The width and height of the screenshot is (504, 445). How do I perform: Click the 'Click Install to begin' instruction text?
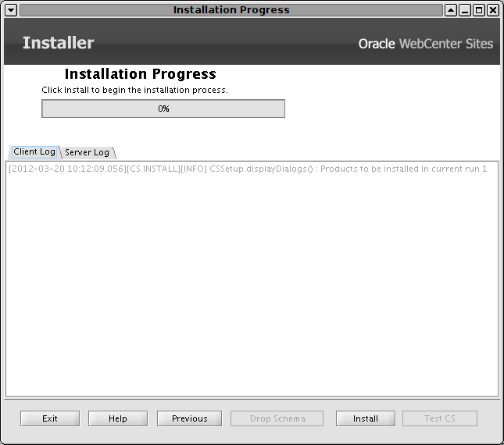pos(134,91)
